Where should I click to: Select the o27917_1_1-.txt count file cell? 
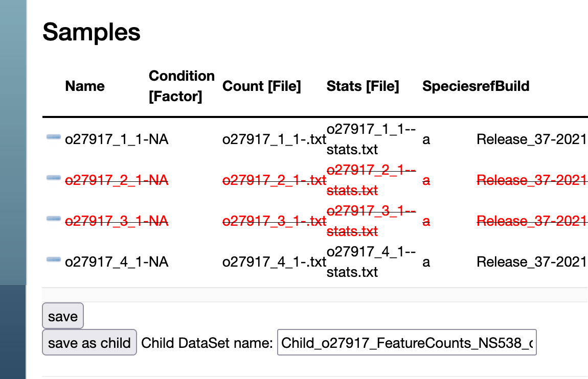(x=274, y=139)
